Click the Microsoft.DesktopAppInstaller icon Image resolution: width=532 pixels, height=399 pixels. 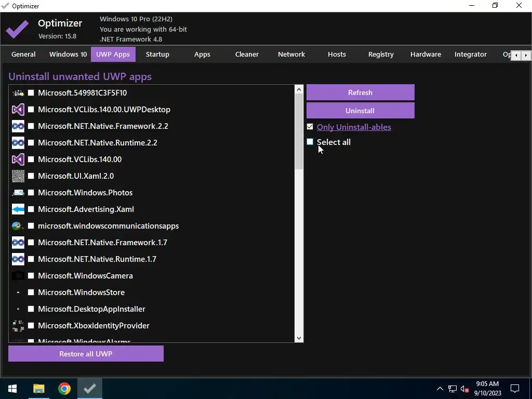[x=18, y=309]
